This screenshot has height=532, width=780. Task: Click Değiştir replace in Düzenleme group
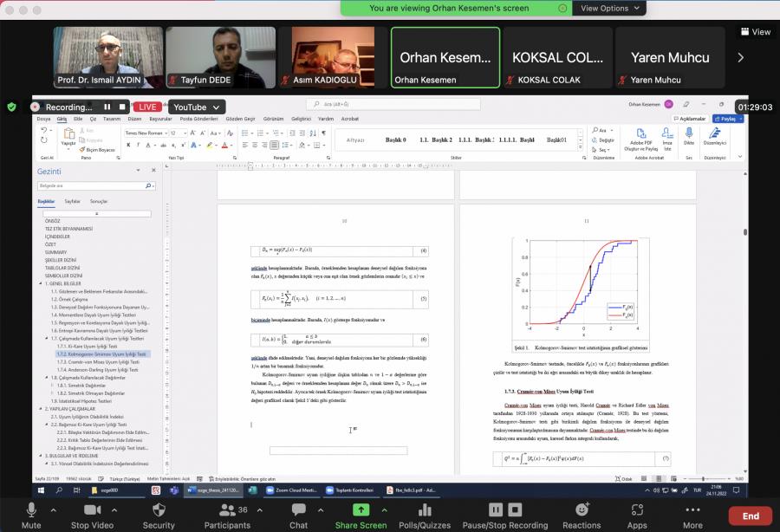pos(603,140)
